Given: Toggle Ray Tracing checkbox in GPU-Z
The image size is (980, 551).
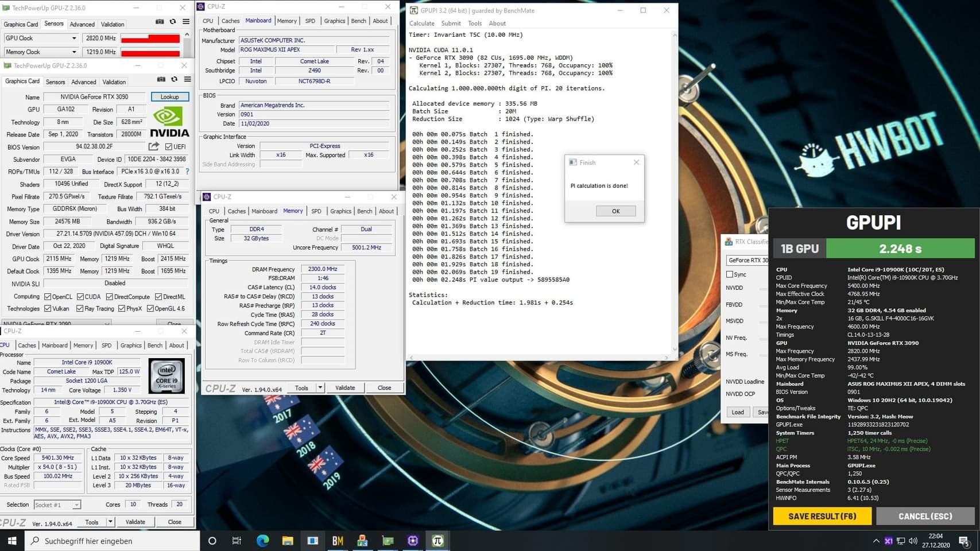Looking at the screenshot, I should [80, 309].
